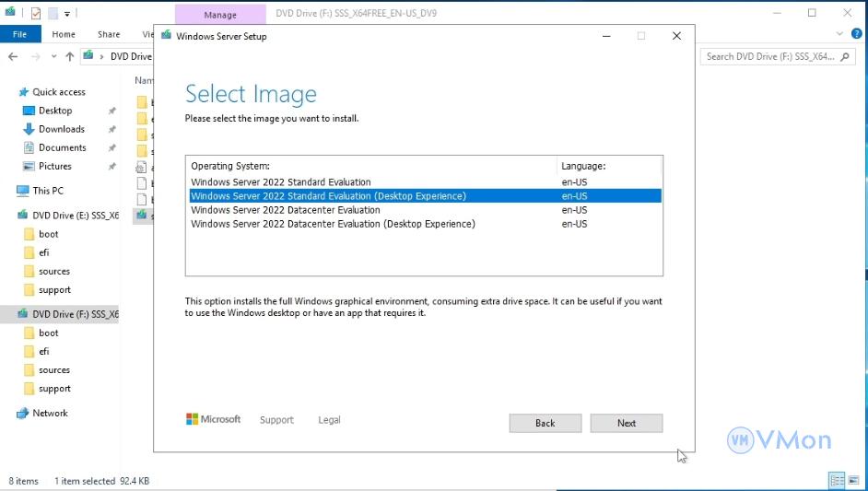
Task: Click the Documents icon in sidebar
Action: pyautogui.click(x=29, y=147)
